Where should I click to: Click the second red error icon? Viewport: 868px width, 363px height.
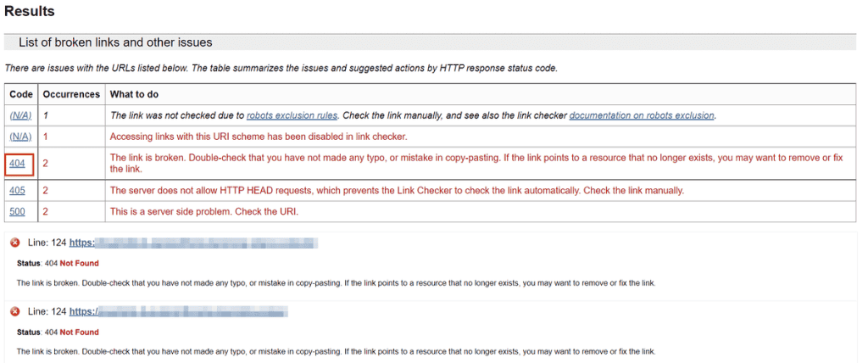tap(15, 311)
